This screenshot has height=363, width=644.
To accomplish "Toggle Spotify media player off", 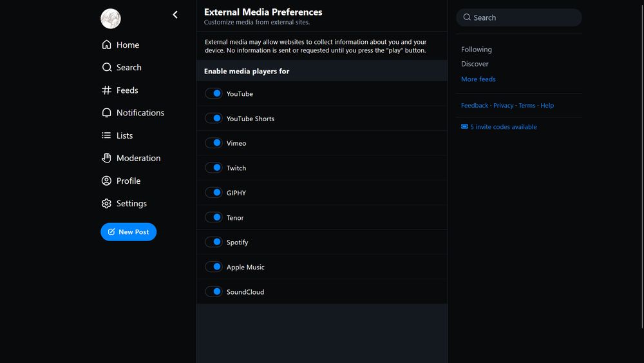I will (x=214, y=242).
